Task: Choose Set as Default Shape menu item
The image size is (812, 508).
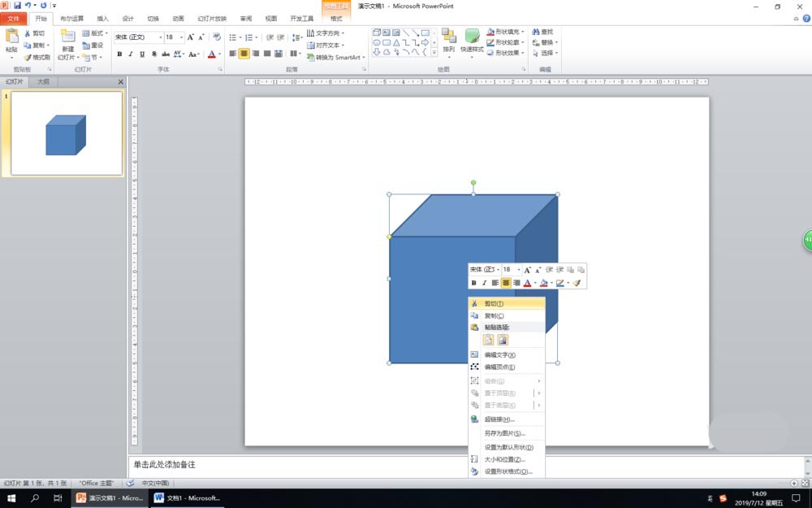Action: [x=507, y=447]
